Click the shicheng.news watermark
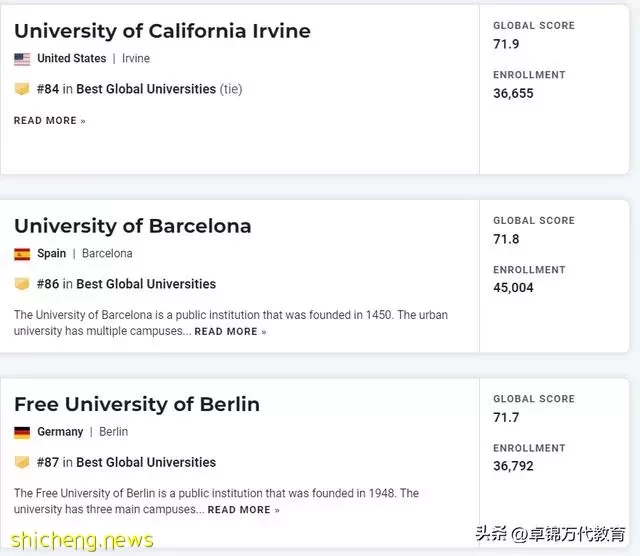Screen dimensions: 640x556 [82, 540]
